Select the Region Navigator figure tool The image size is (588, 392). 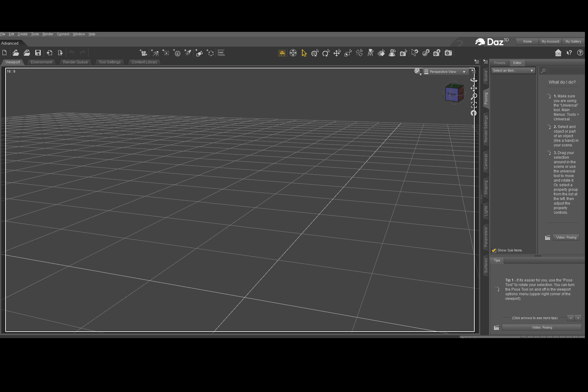click(392, 53)
